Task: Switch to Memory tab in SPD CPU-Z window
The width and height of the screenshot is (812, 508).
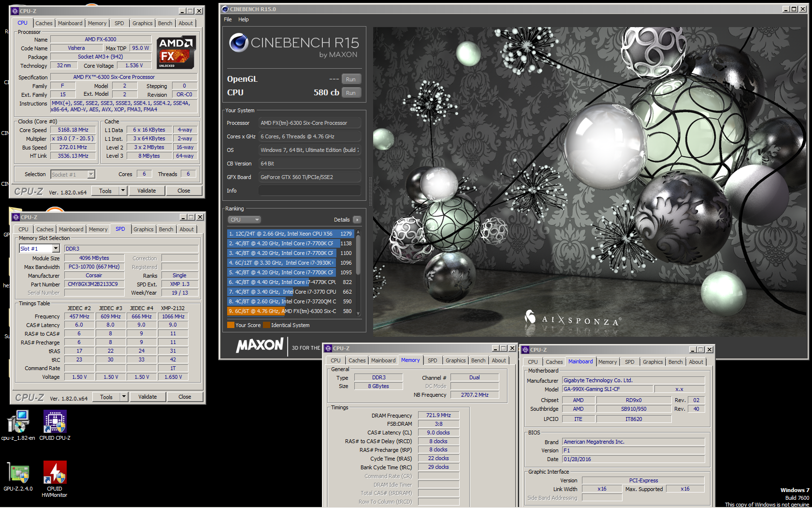Action: (98, 229)
